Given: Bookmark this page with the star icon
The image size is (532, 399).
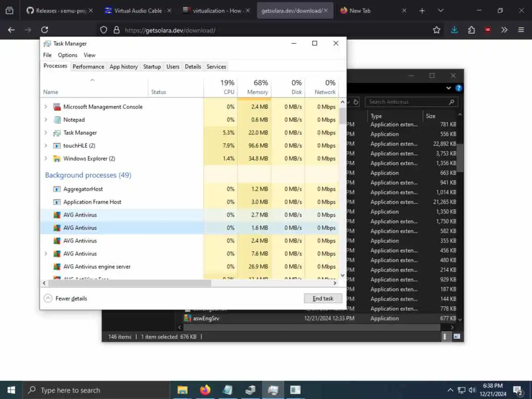Looking at the screenshot, I should (436, 30).
